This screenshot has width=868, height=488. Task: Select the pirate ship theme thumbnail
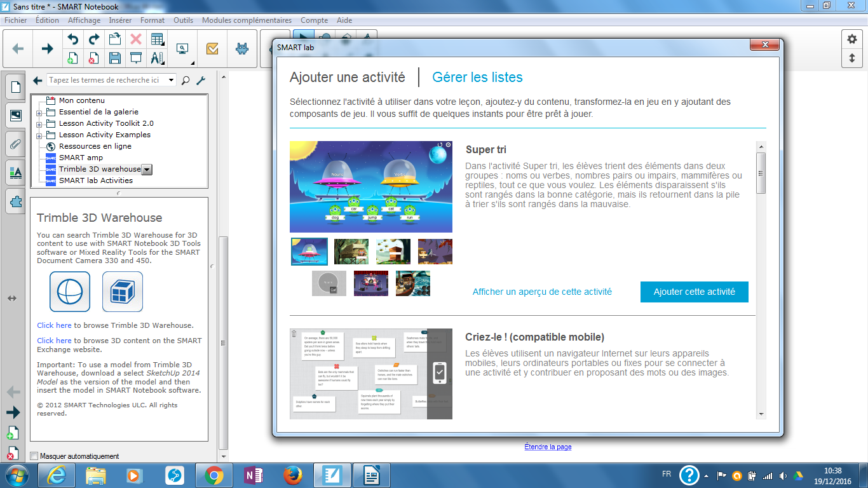click(413, 283)
